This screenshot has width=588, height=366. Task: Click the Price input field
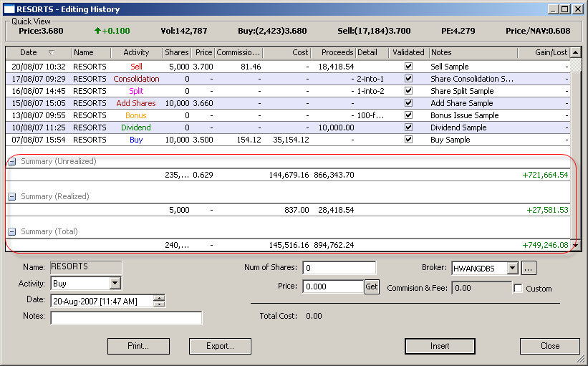point(333,286)
